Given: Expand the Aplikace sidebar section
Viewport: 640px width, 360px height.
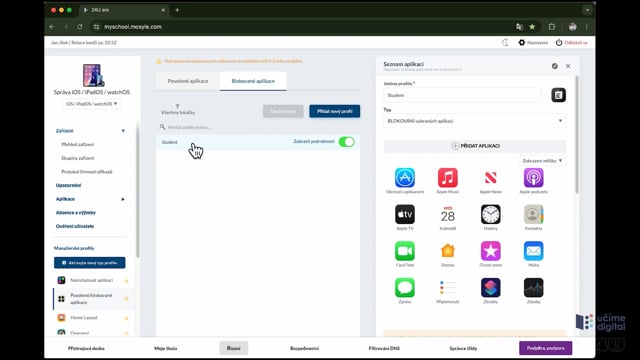Looking at the screenshot, I should point(90,199).
